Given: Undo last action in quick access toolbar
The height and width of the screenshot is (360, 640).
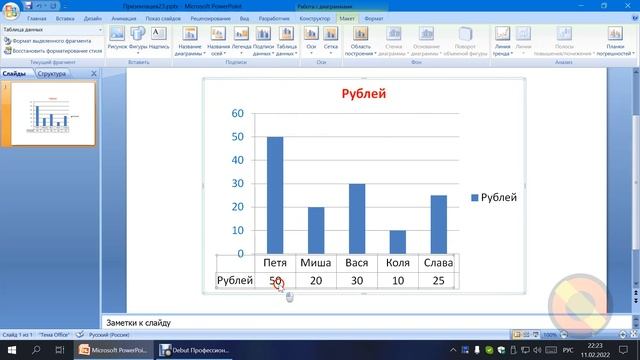Looking at the screenshot, I should [39, 6].
